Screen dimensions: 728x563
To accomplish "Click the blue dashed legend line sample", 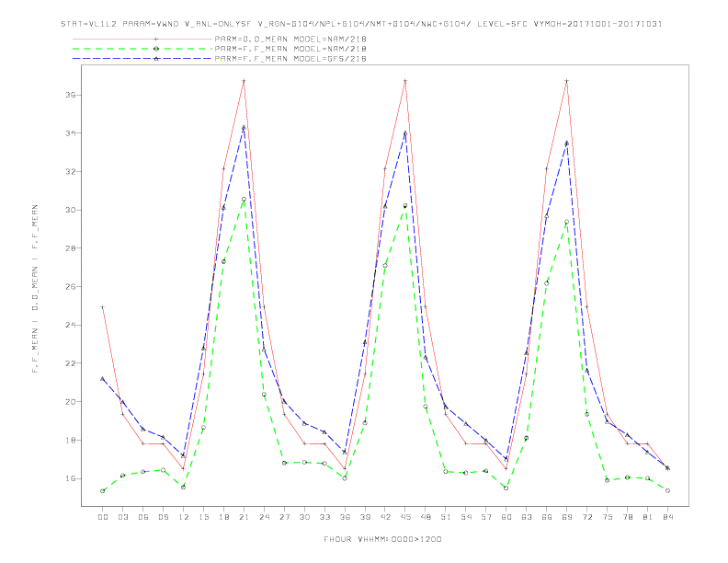I will point(142,59).
